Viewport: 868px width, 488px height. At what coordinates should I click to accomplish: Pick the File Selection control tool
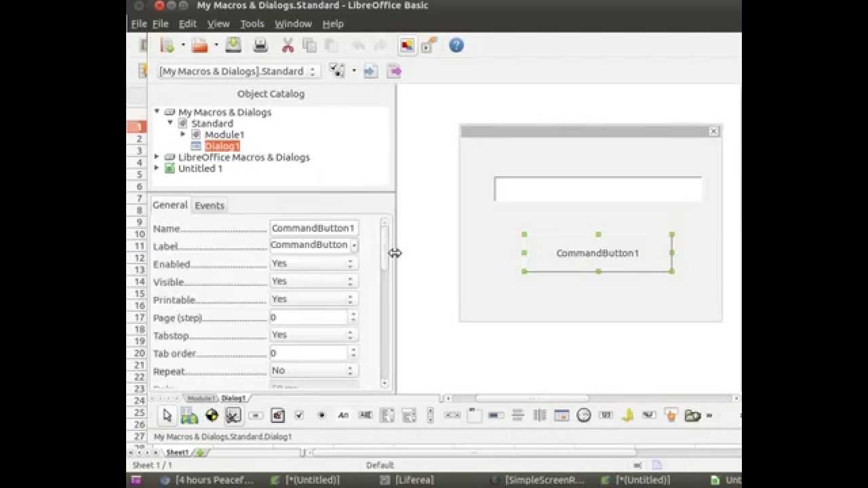(x=692, y=415)
